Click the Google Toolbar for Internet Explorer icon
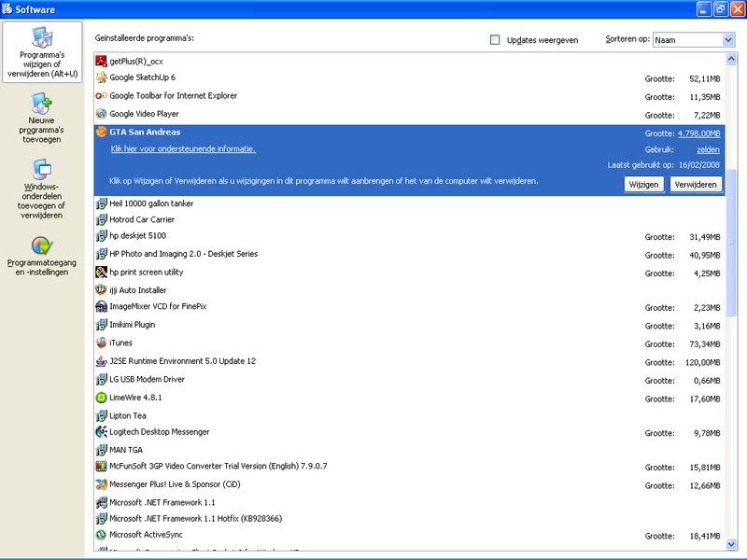747x560 pixels. pos(101,96)
